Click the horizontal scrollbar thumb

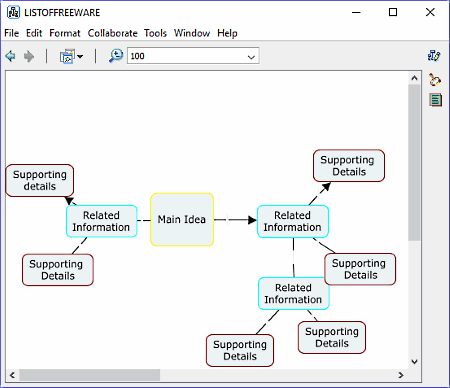(x=90, y=375)
